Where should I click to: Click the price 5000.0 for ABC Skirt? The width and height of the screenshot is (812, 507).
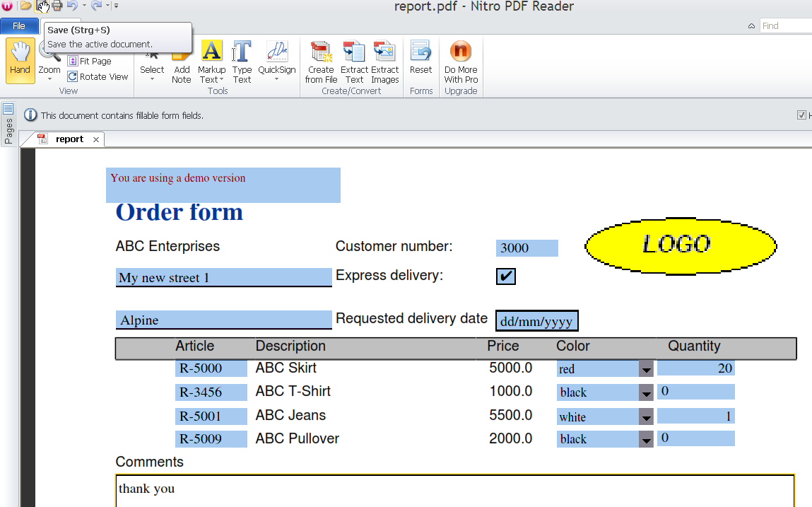511,368
